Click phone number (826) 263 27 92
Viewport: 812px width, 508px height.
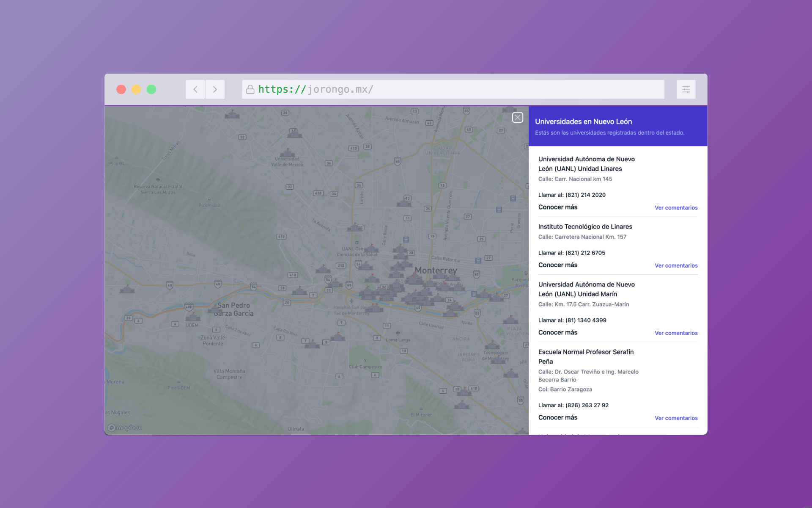point(587,406)
